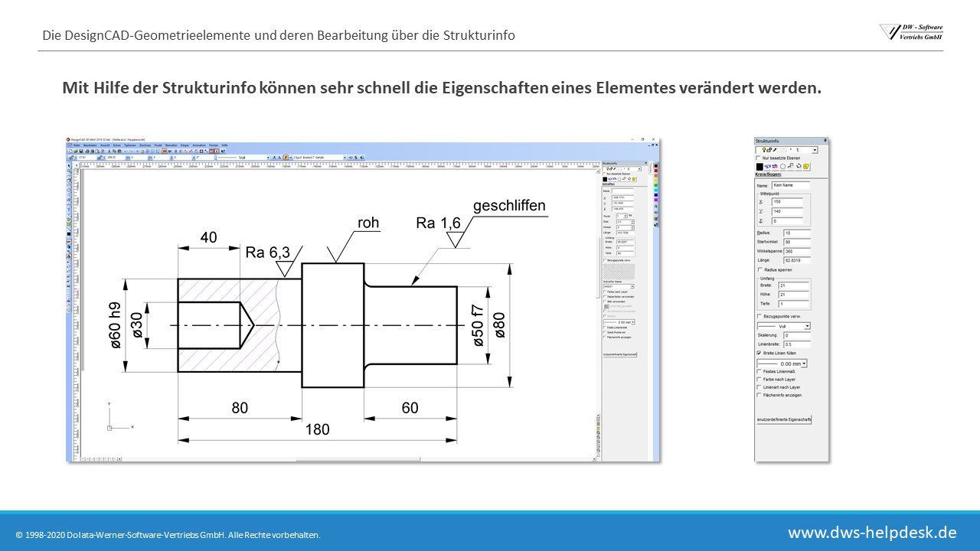
Task: Select the arrow tool atop left toolbox
Action: click(69, 165)
